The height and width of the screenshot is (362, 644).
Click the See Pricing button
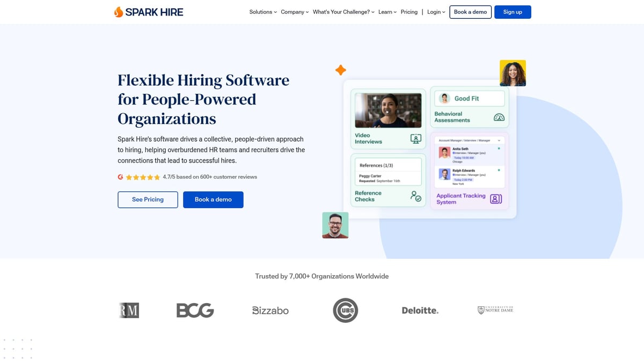coord(148,200)
